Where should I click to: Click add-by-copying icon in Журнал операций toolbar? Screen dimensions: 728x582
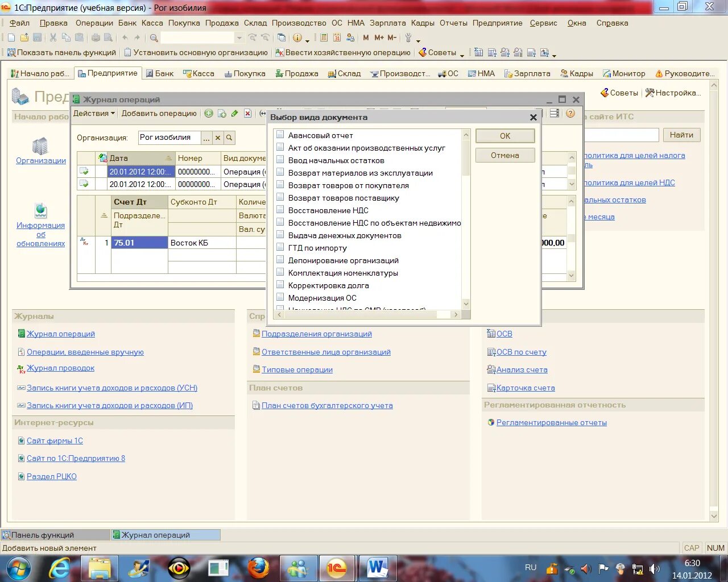click(222, 114)
